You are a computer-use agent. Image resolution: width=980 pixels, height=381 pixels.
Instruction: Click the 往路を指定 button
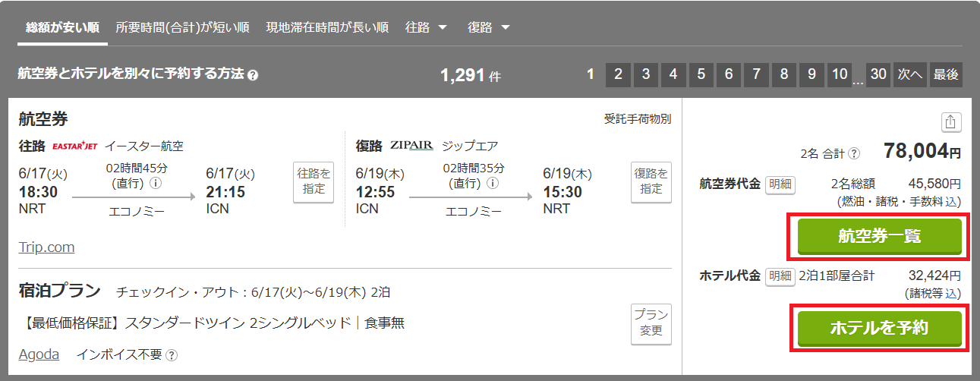[x=314, y=182]
